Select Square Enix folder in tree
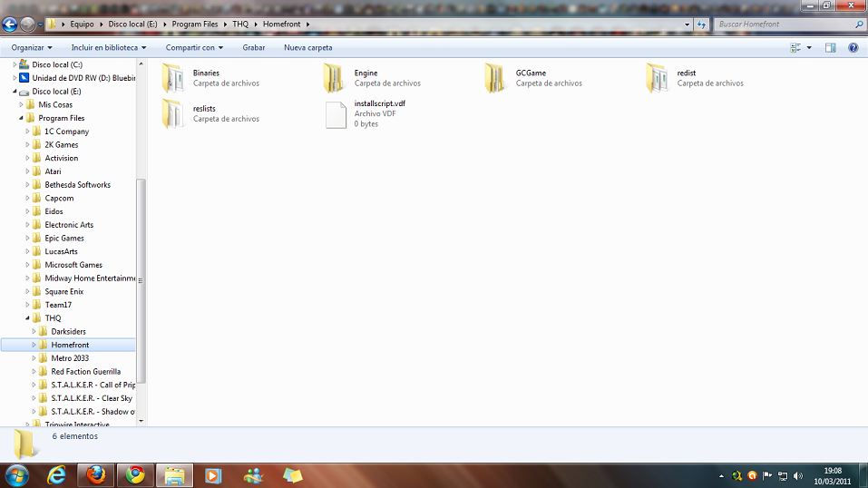Viewport: 868px width, 488px height. tap(64, 291)
